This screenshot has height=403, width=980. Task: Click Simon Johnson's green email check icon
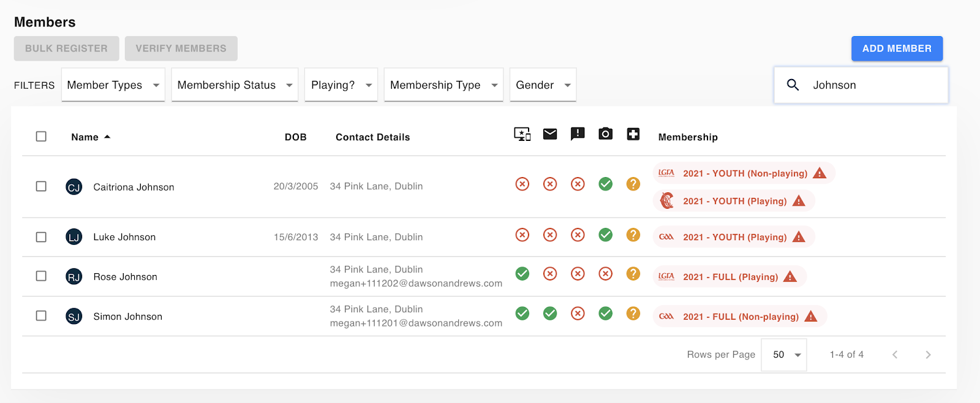[550, 314]
